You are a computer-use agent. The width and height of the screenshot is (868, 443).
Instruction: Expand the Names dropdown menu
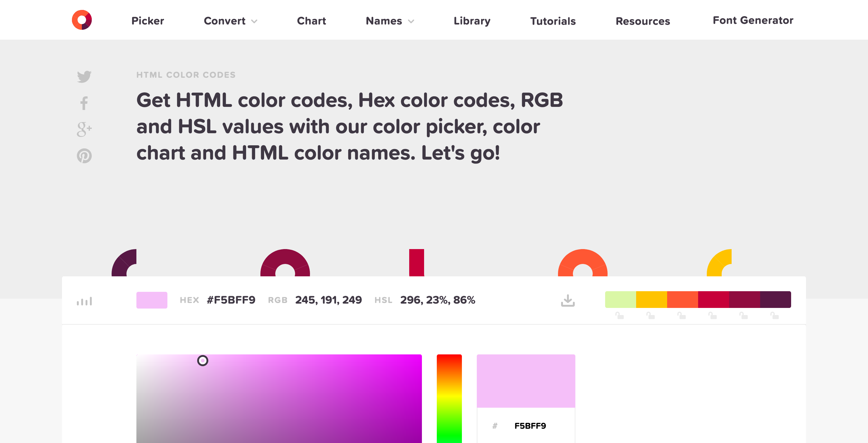pos(390,21)
